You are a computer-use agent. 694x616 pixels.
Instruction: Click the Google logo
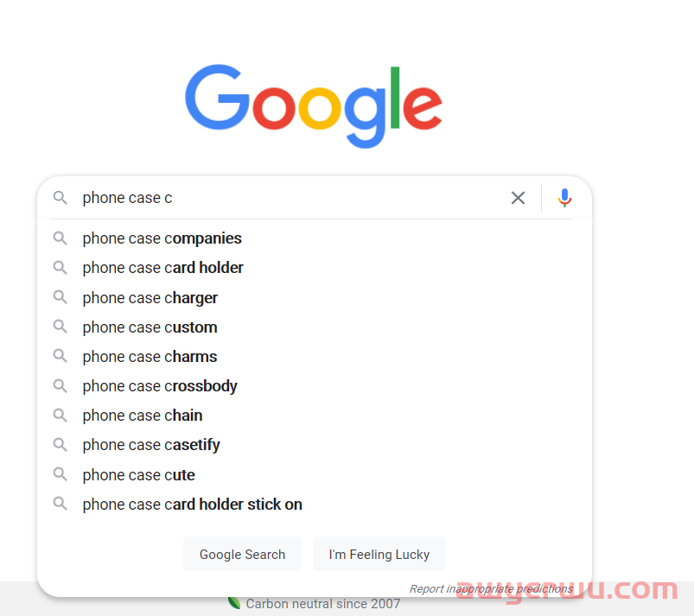[314, 106]
